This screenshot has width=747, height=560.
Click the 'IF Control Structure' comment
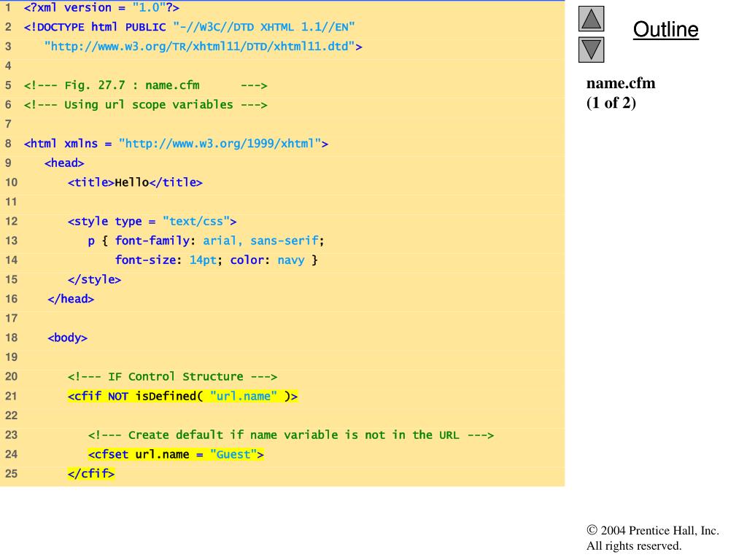(x=172, y=377)
